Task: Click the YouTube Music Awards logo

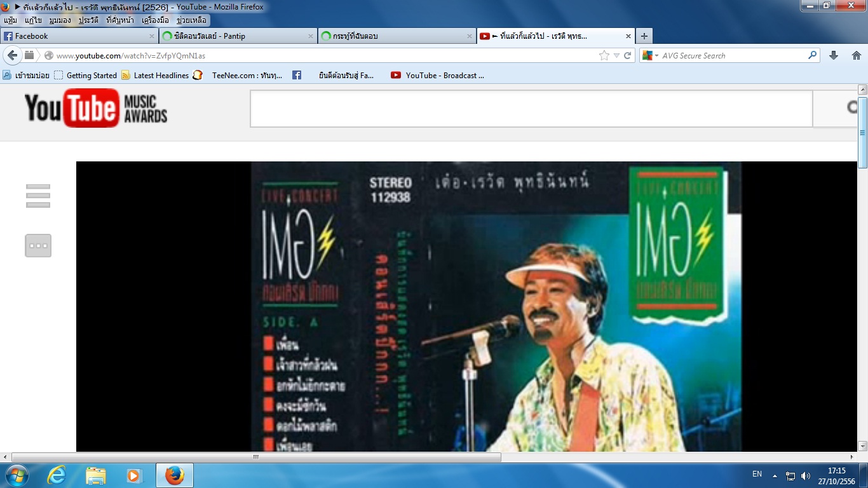Action: point(96,108)
